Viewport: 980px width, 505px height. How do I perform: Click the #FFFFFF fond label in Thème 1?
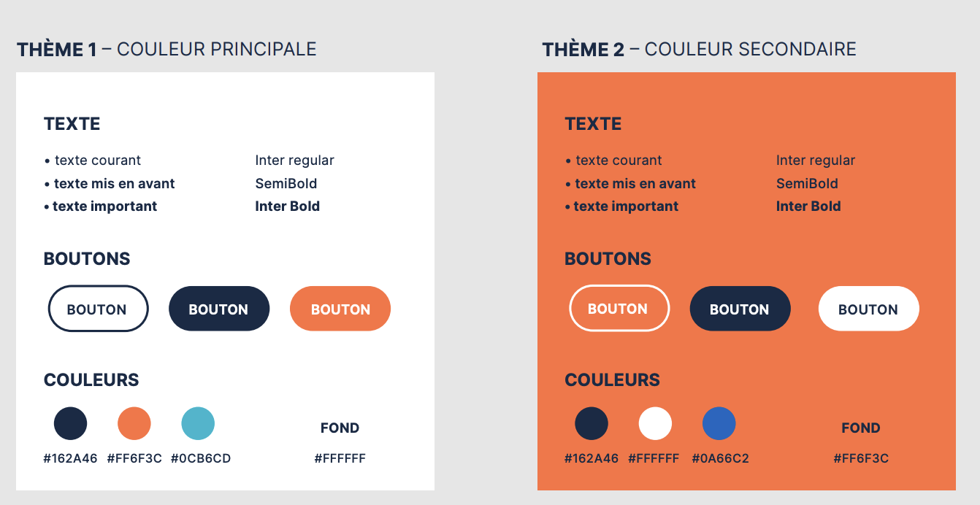pyautogui.click(x=340, y=459)
